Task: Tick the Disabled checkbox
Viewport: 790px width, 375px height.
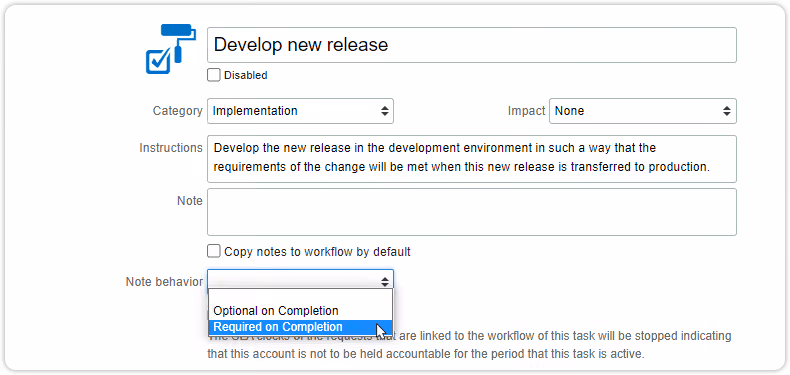Action: (214, 75)
